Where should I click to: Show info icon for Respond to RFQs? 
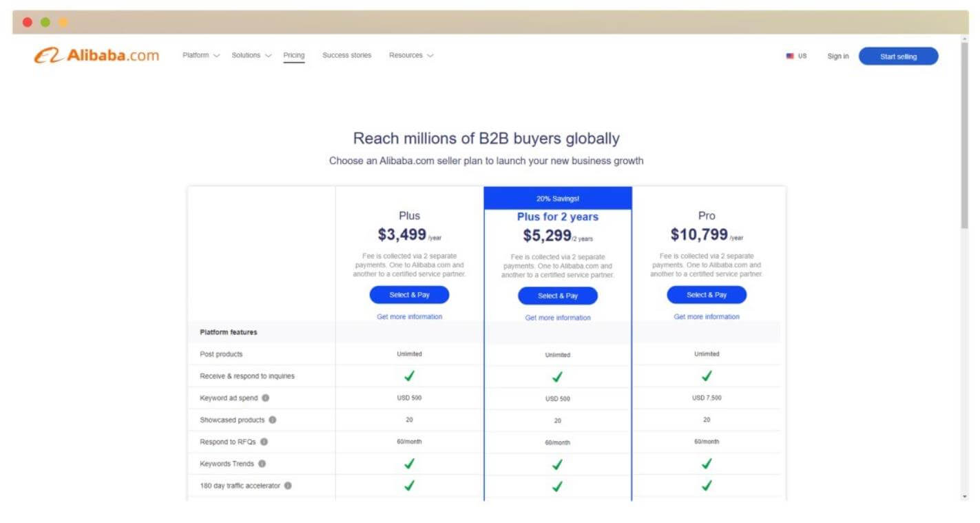(x=264, y=442)
